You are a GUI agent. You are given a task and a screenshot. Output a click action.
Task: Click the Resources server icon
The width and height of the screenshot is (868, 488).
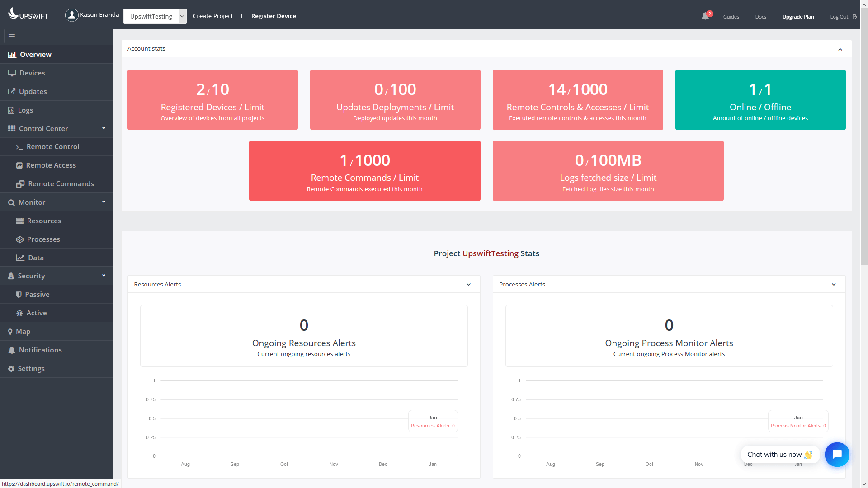(x=20, y=221)
